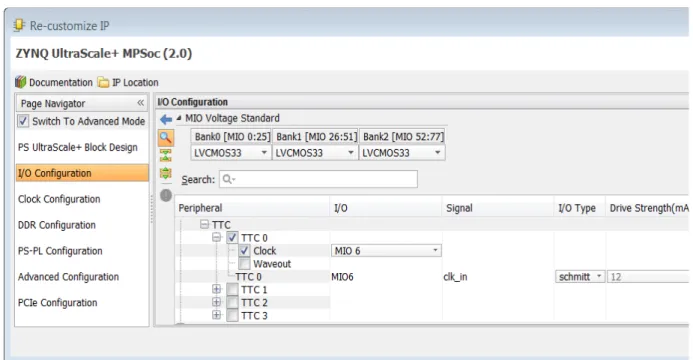Open the IP Location folder icon
The height and width of the screenshot is (360, 693).
(103, 82)
